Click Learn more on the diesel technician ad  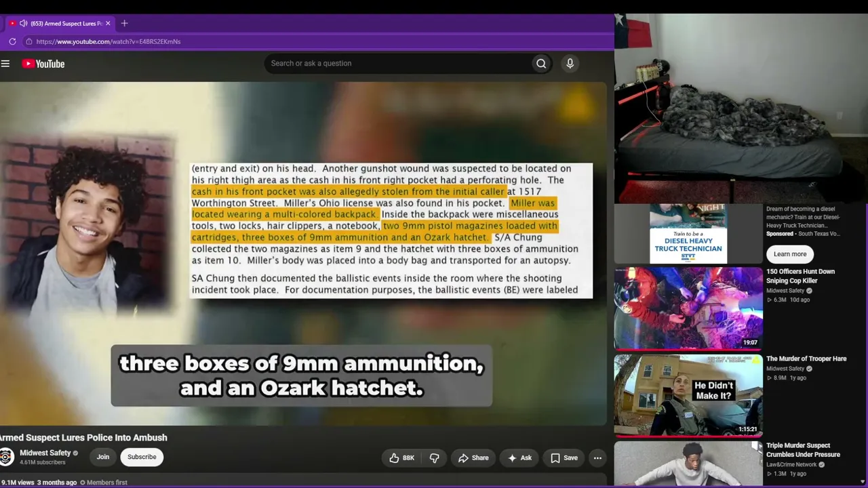(x=790, y=254)
